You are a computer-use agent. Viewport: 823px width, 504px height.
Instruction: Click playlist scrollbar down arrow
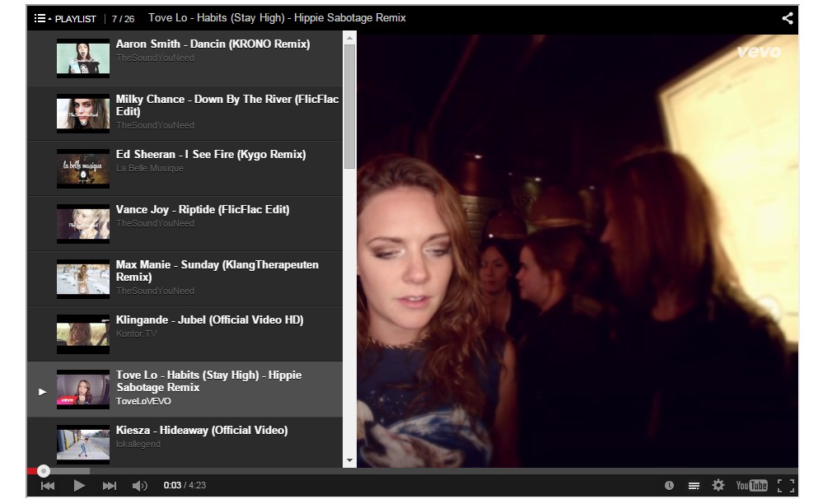(349, 460)
